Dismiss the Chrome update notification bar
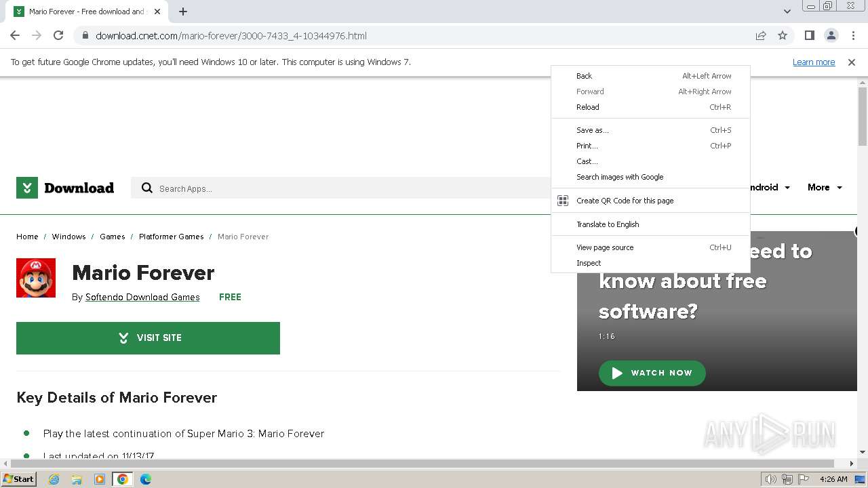868x488 pixels. click(852, 62)
